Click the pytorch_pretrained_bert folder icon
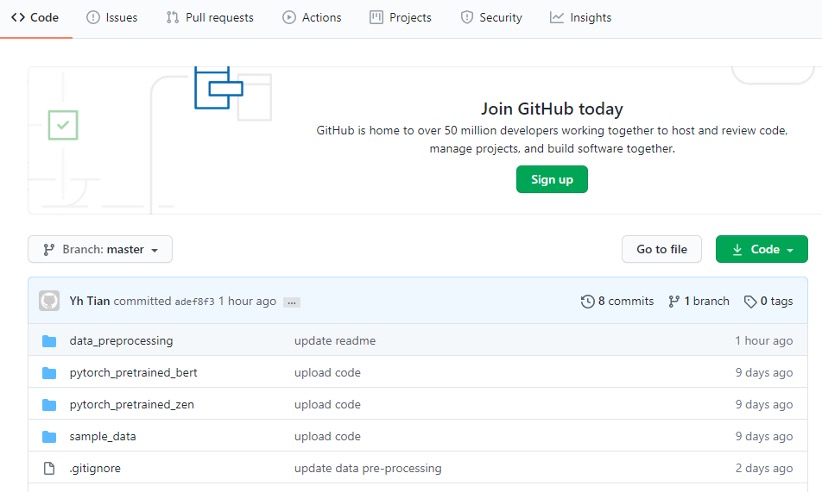 pyautogui.click(x=49, y=373)
